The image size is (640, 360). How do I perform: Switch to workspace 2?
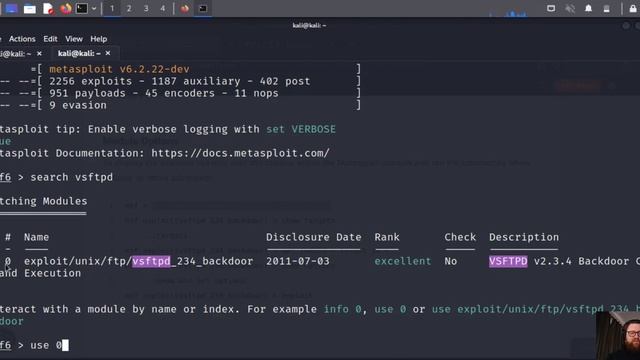129,9
